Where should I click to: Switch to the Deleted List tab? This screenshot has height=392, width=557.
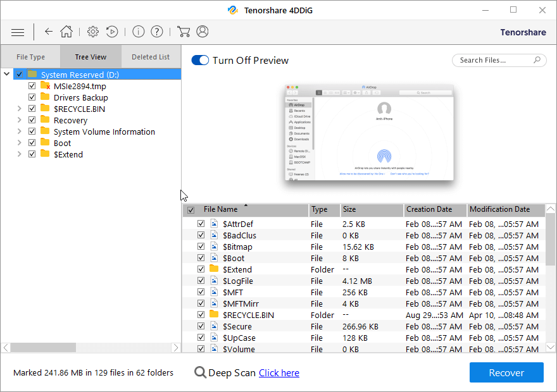pos(151,57)
